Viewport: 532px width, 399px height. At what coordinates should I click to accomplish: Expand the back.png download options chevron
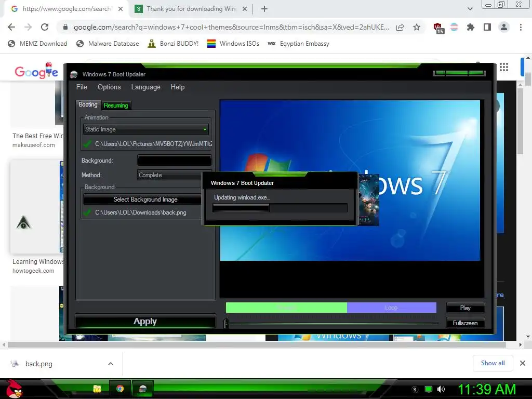(x=111, y=364)
